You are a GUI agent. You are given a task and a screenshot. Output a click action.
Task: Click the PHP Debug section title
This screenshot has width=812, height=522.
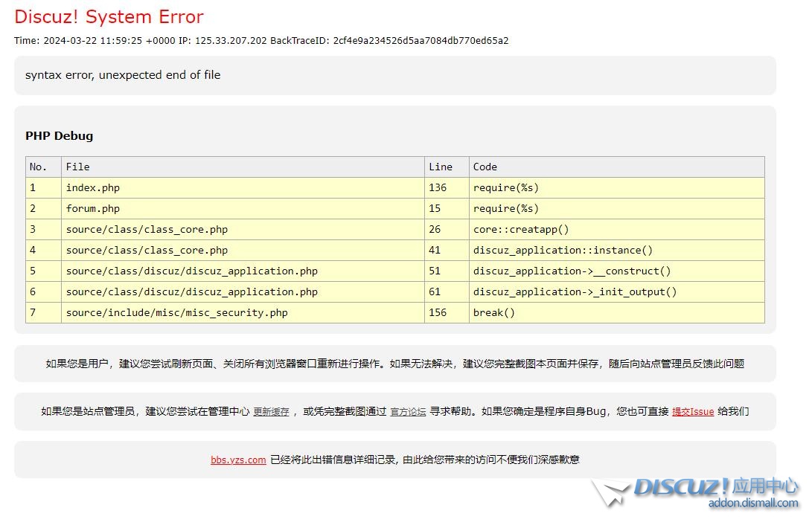click(60, 136)
